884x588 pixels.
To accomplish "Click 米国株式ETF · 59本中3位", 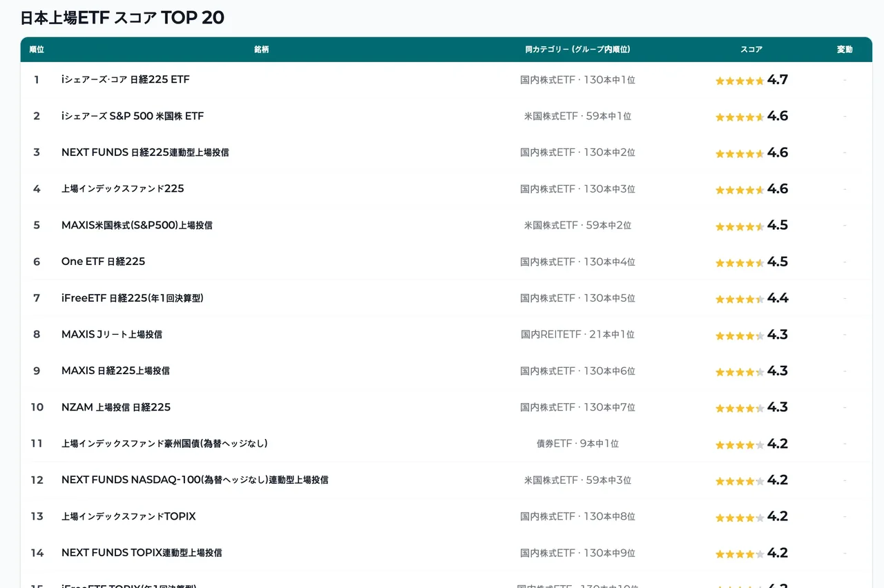I will (x=577, y=480).
